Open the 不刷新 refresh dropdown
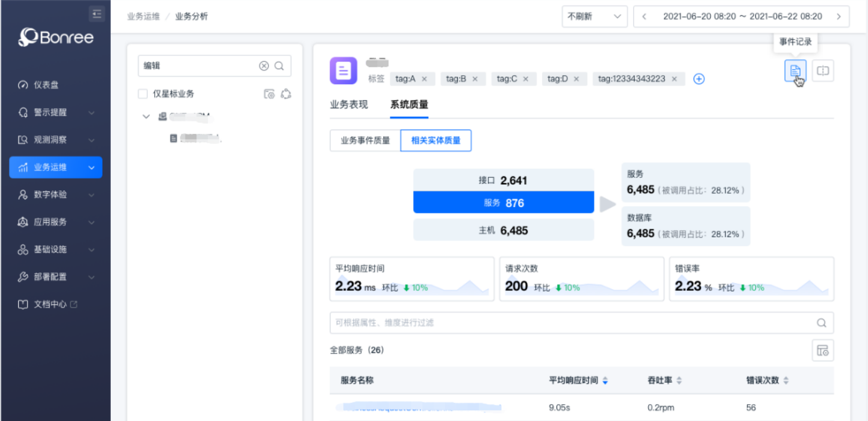 point(594,17)
